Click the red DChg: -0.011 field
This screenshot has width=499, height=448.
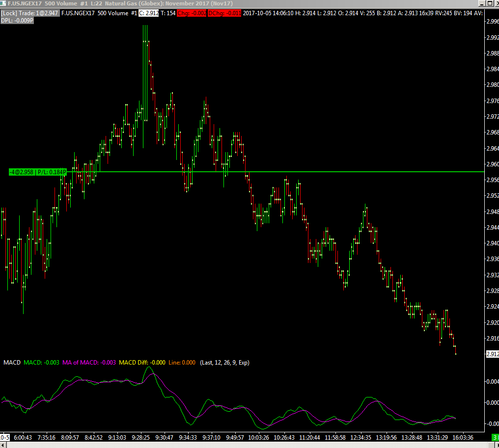224,13
